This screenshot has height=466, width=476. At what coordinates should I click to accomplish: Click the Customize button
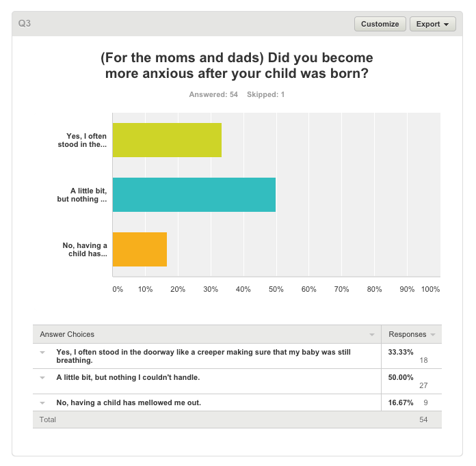click(380, 24)
